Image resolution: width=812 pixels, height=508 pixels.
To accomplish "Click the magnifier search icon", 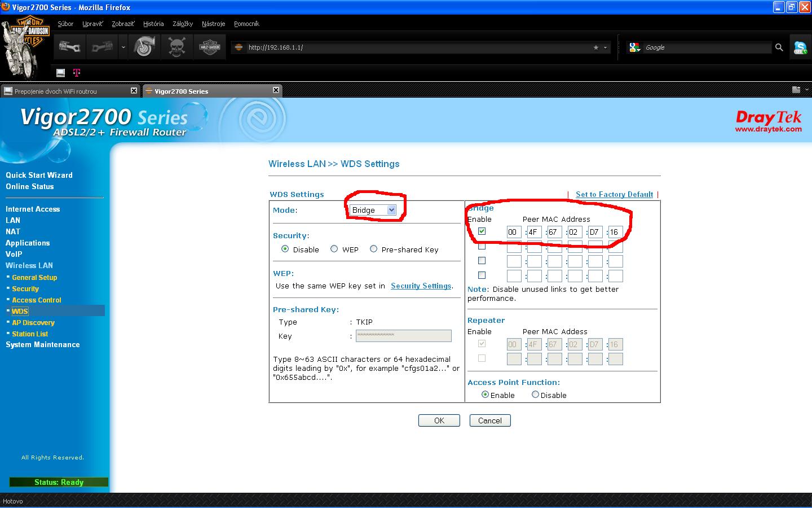I will click(779, 47).
